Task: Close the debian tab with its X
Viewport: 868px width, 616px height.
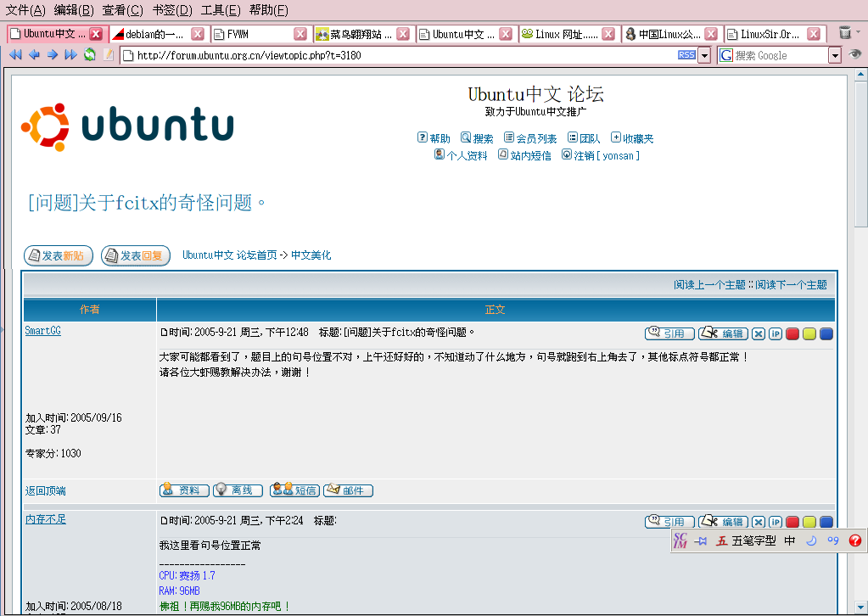Action: (x=198, y=34)
